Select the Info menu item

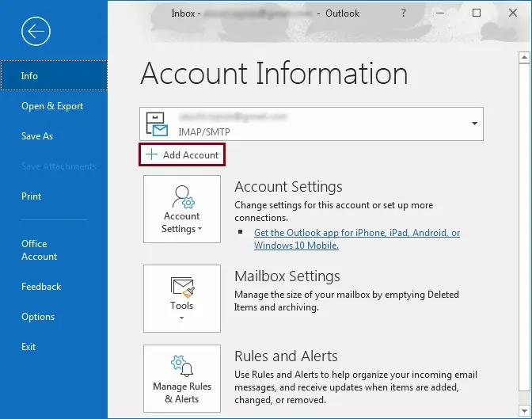coord(29,76)
